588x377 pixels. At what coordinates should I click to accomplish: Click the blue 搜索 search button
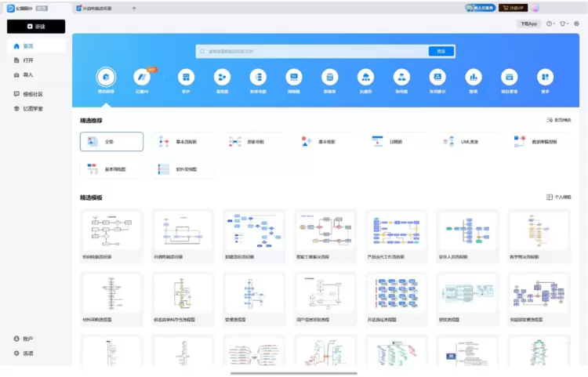(x=441, y=51)
